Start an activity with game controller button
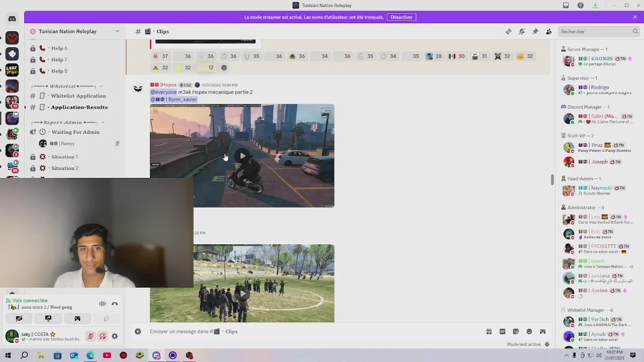The width and height of the screenshot is (644, 362). tap(77, 318)
